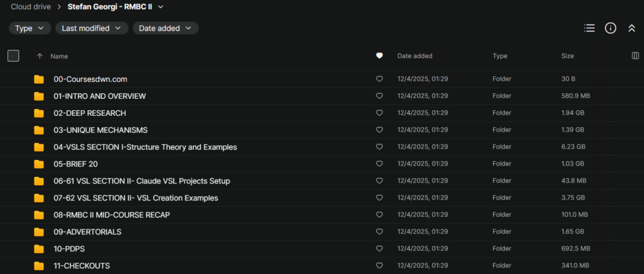Expand the Stefan Georgi - RMBC II breadcrumb menu
This screenshot has height=274, width=644.
(x=161, y=7)
